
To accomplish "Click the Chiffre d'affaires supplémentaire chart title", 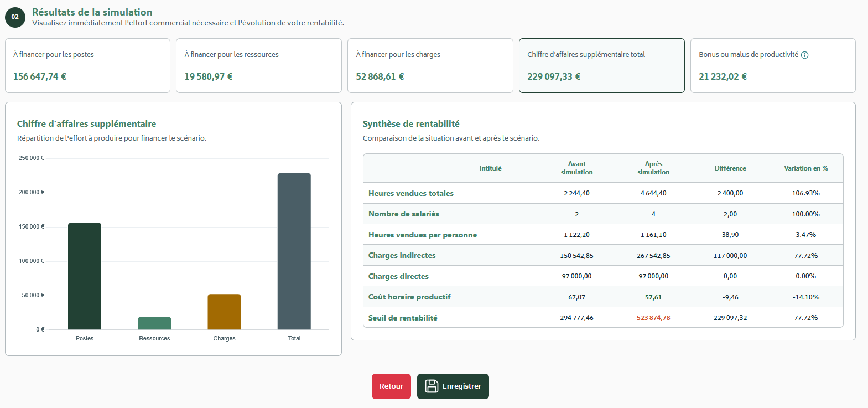I will click(x=86, y=124).
